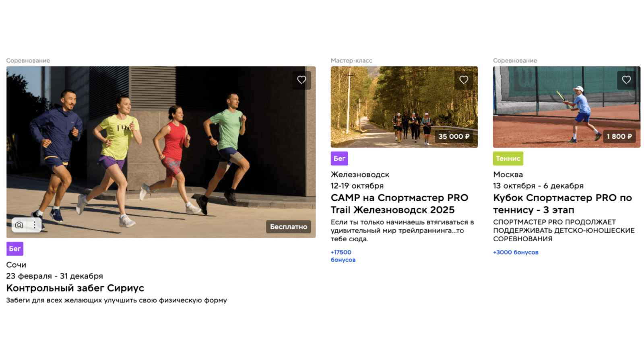Click description about трейлраннинг
Image resolution: width=644 pixels, height=362 pixels.
click(x=402, y=230)
